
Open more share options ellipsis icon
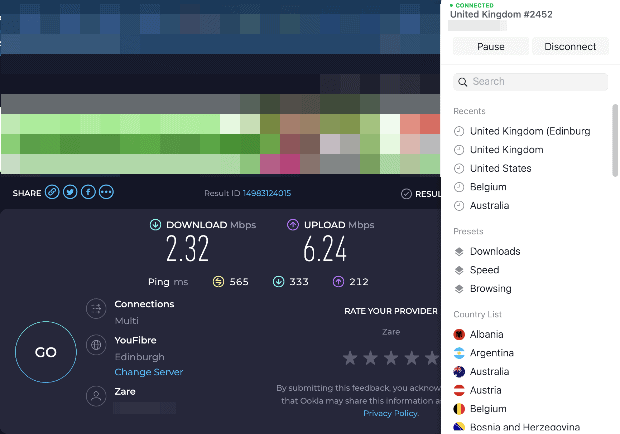(x=106, y=192)
